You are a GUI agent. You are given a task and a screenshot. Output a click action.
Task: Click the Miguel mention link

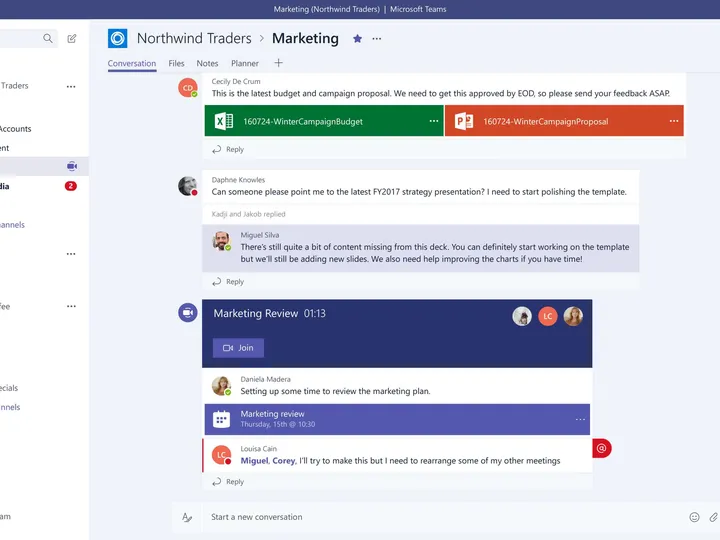[254, 461]
